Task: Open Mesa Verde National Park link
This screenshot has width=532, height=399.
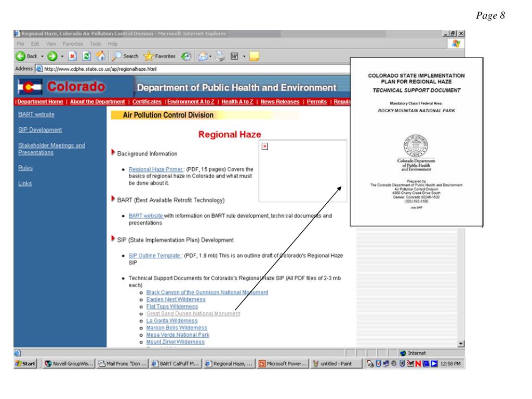Action: pos(178,335)
